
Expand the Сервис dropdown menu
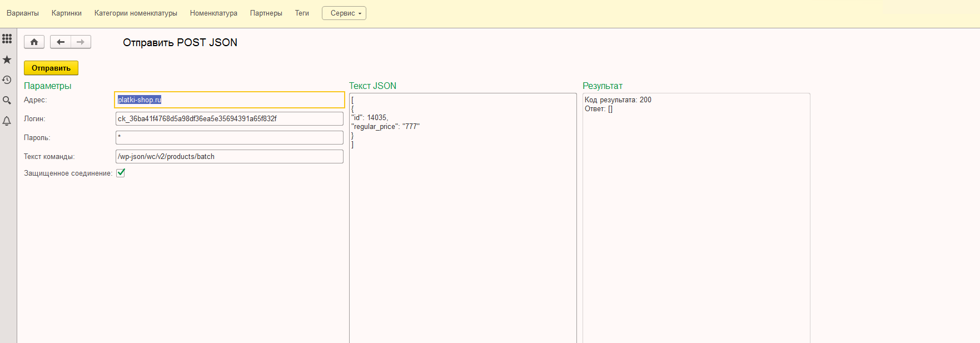(344, 13)
